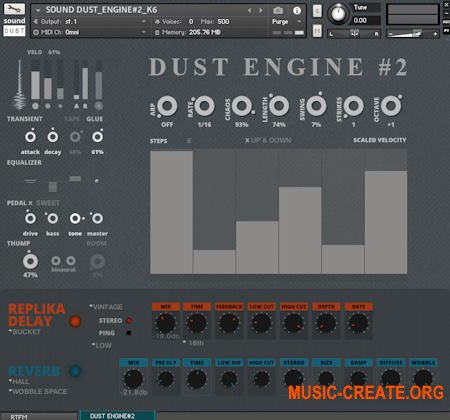The height and width of the screenshot is (420, 450).
Task: Click the LENGTH knob showing 74%
Action: pyautogui.click(x=279, y=106)
